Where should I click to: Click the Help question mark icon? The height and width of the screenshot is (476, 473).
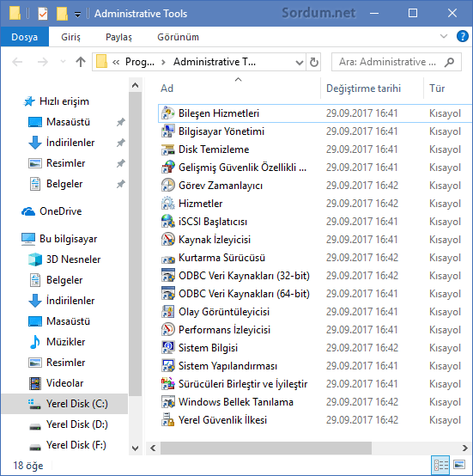point(462,36)
